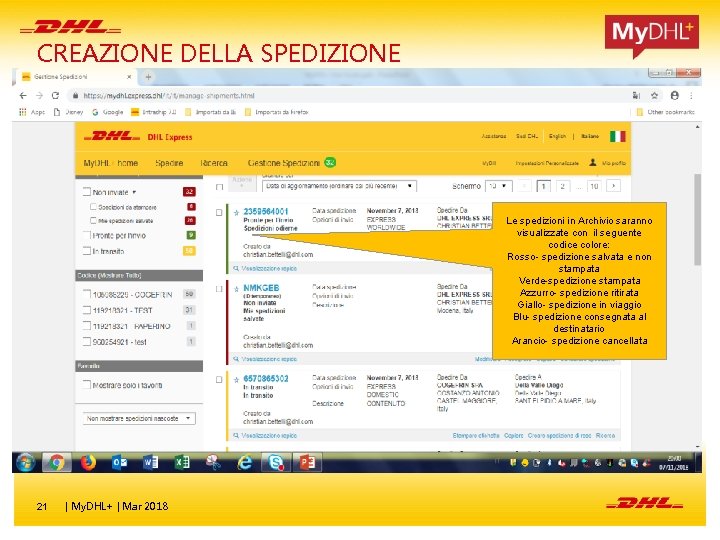
Task: Open the Google bookmark
Action: 107,112
